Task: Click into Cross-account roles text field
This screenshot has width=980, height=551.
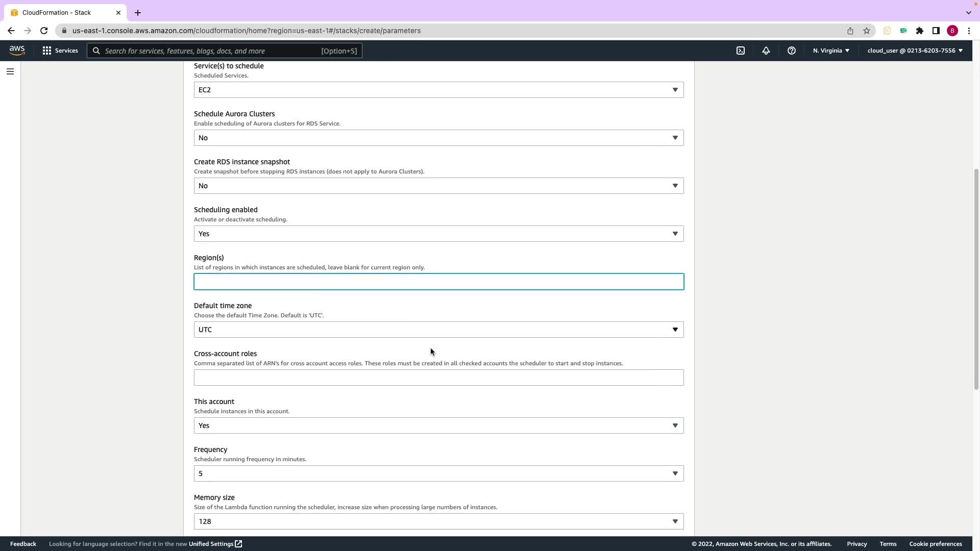Action: point(438,378)
